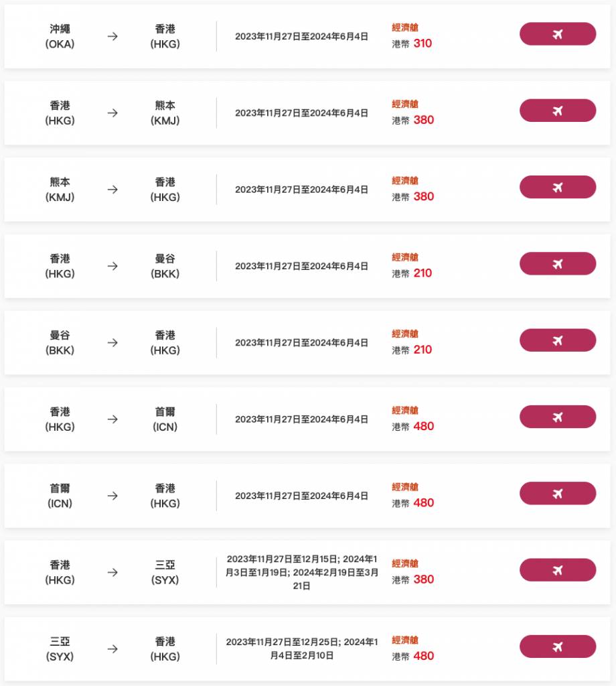Book the Hong Kong to Kumamoto flight

point(557,111)
